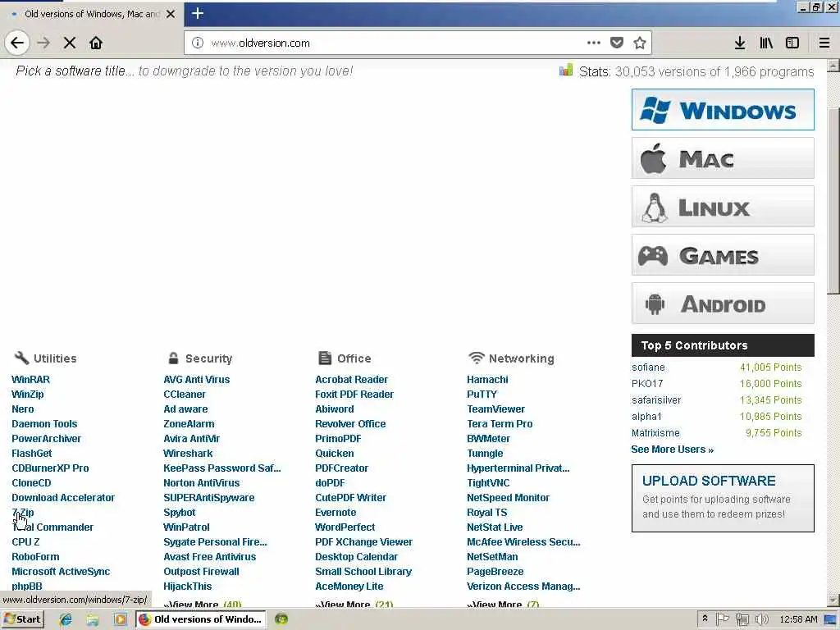Click the Utilities wrench icon
This screenshot has width=840, height=630.
[x=21, y=358]
